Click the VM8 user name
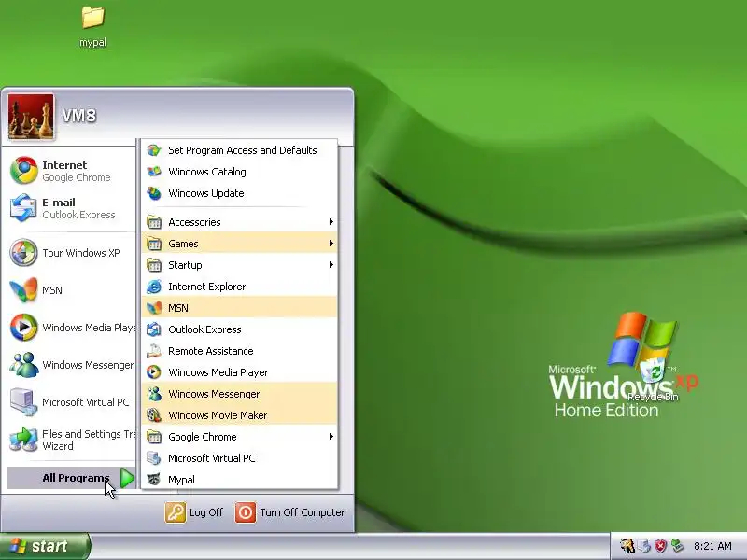Screen dimensions: 747x560 coord(79,116)
